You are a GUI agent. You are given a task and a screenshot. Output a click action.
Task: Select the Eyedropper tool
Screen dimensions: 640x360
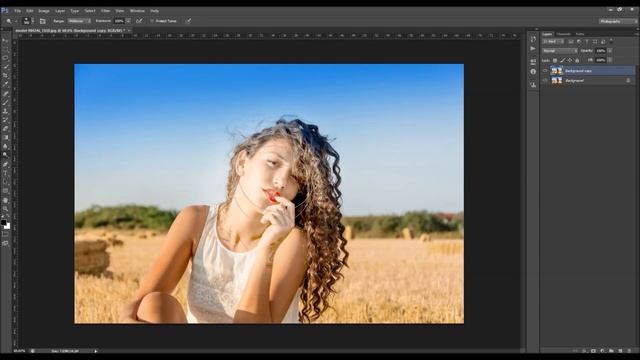(5, 84)
